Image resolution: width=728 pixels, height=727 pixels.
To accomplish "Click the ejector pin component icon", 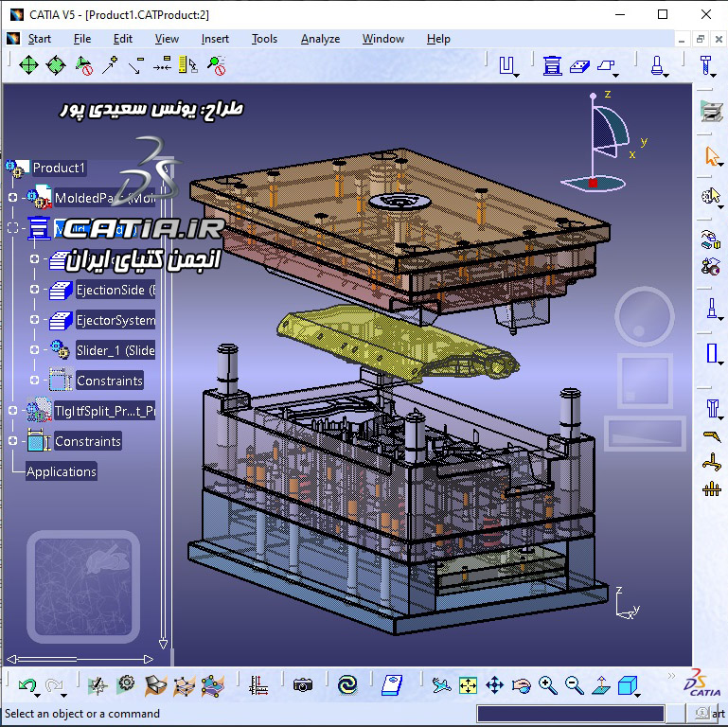I will point(656,65).
